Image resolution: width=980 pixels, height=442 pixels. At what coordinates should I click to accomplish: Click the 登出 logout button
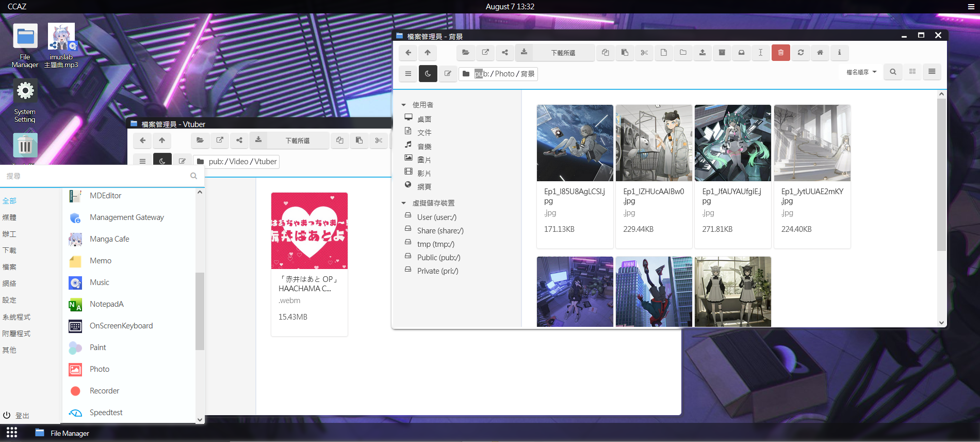tap(17, 416)
